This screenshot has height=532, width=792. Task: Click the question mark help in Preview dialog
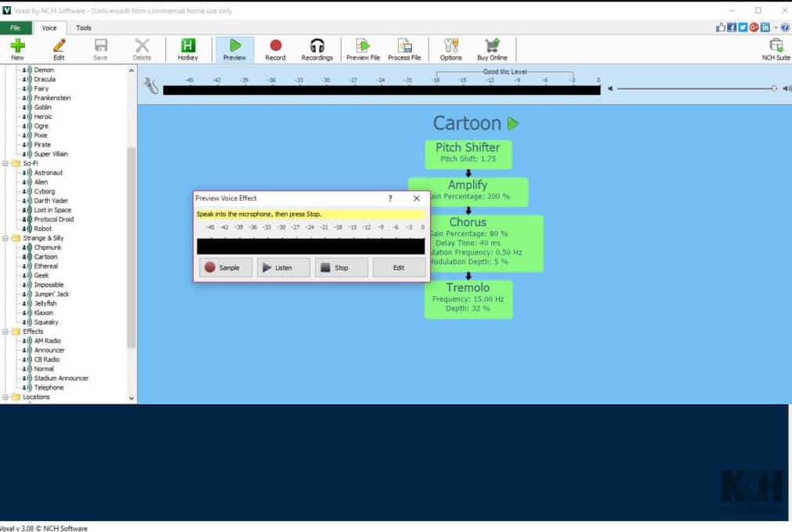[x=390, y=198]
